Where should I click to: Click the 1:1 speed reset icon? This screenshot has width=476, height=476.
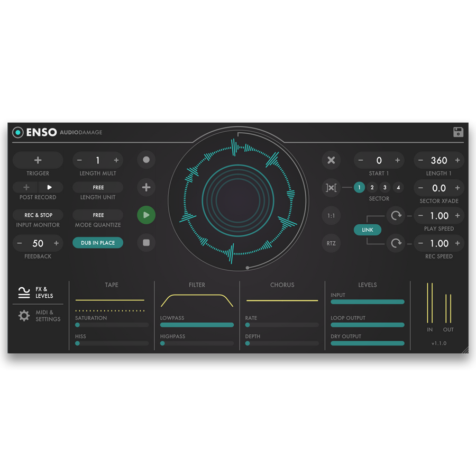pos(331,216)
